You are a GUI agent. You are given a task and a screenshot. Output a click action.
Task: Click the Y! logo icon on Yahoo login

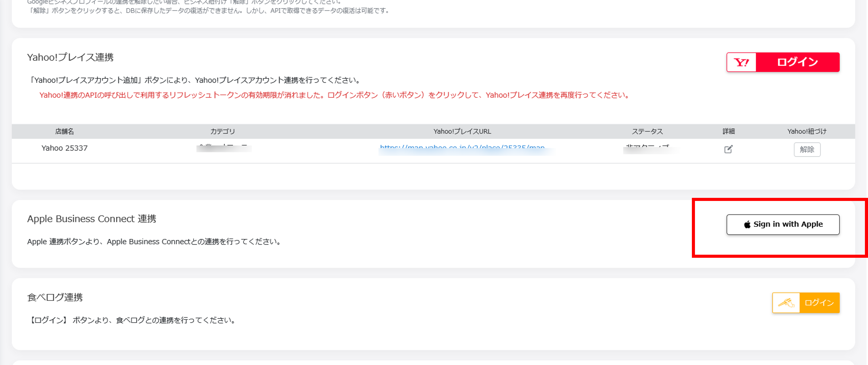pyautogui.click(x=741, y=62)
